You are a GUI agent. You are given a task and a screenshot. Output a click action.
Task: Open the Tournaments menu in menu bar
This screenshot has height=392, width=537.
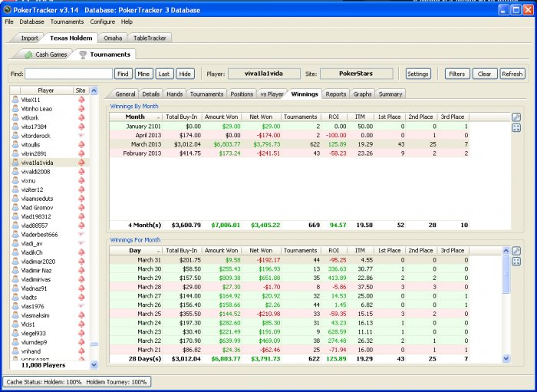pos(68,21)
